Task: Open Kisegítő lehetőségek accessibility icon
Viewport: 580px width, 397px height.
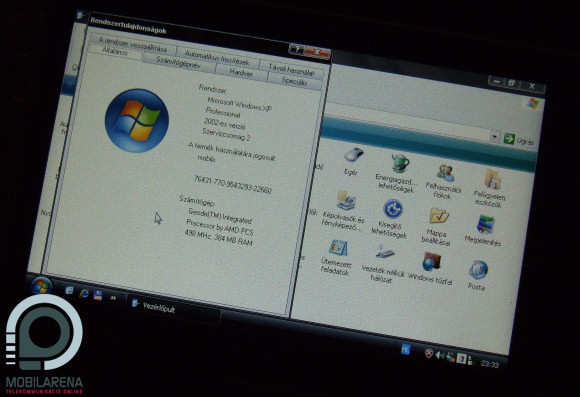Action: click(x=392, y=209)
